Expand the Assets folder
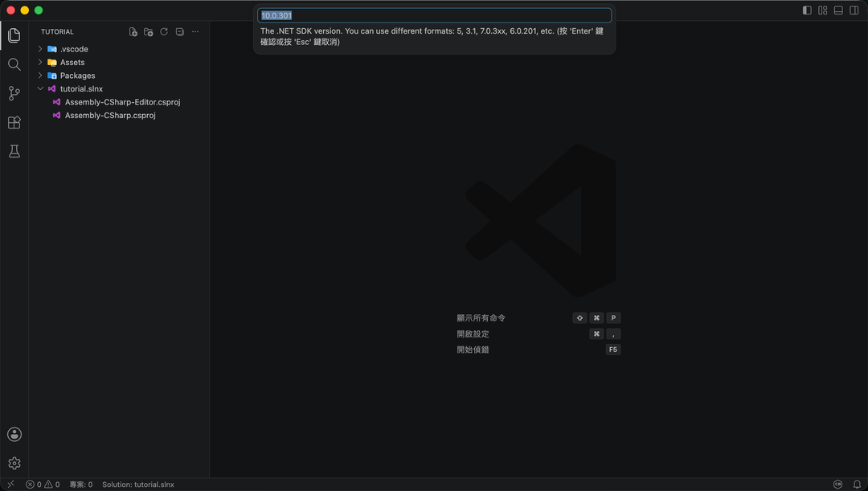 [x=40, y=62]
